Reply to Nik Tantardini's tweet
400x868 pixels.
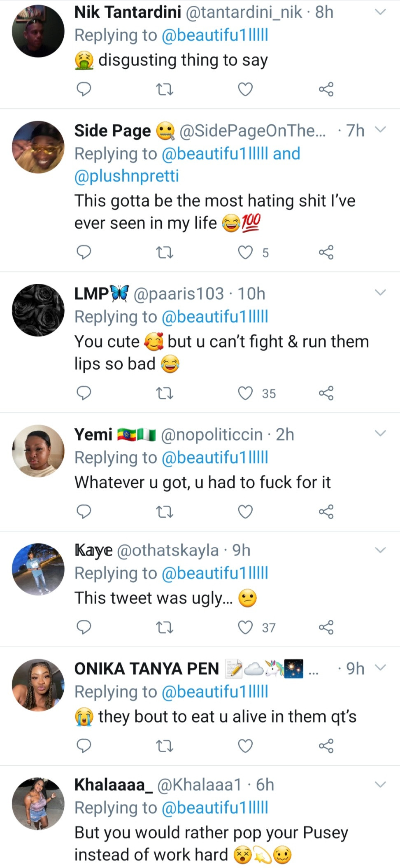coord(84,89)
